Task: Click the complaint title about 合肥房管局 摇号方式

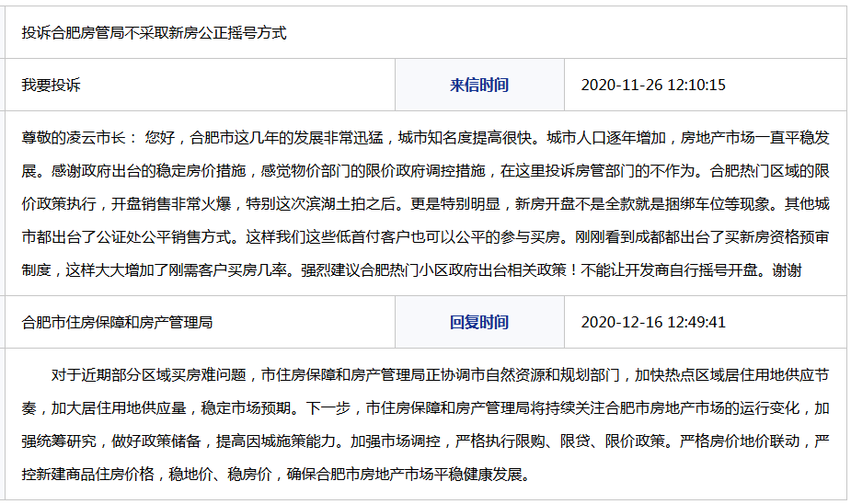Action: 155,33
